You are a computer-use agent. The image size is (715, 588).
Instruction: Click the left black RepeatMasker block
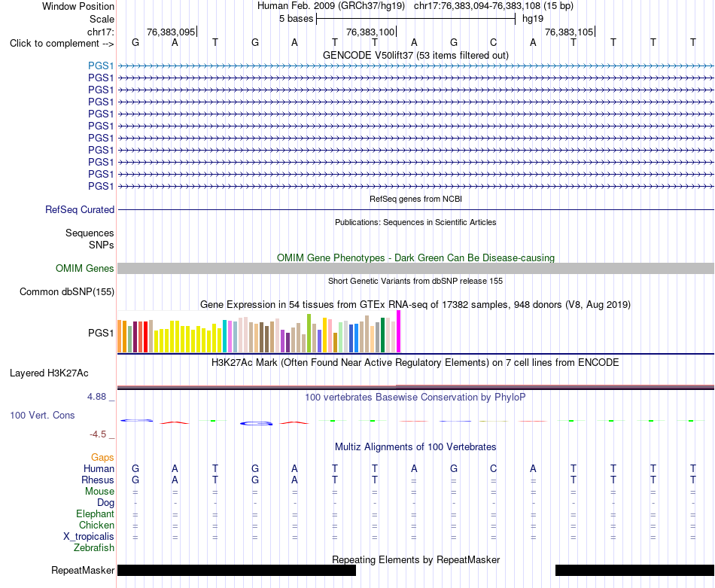[236, 570]
